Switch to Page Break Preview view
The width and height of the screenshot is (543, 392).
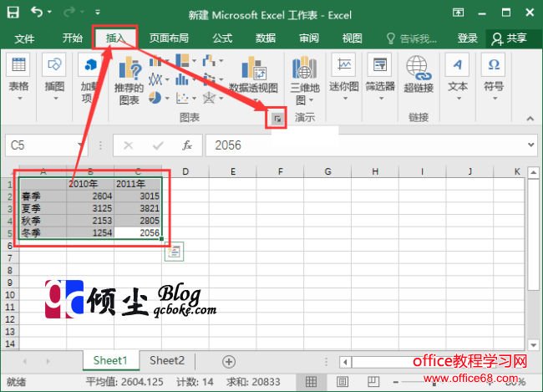(373, 382)
